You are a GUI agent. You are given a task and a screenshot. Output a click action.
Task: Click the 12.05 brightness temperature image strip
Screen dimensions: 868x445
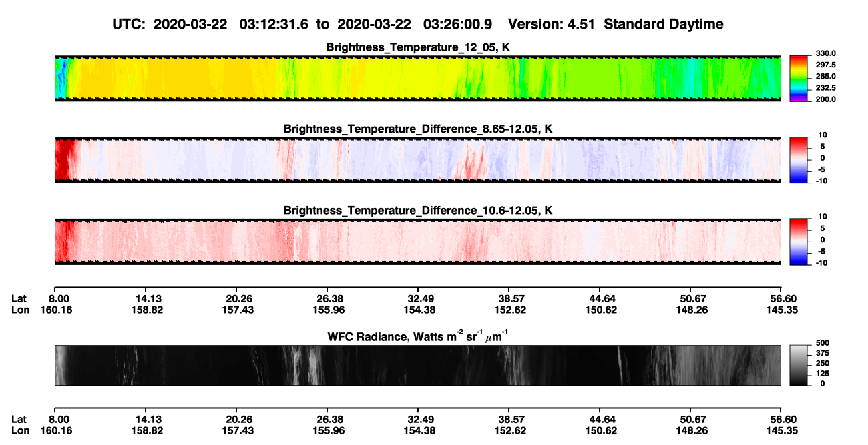point(418,78)
